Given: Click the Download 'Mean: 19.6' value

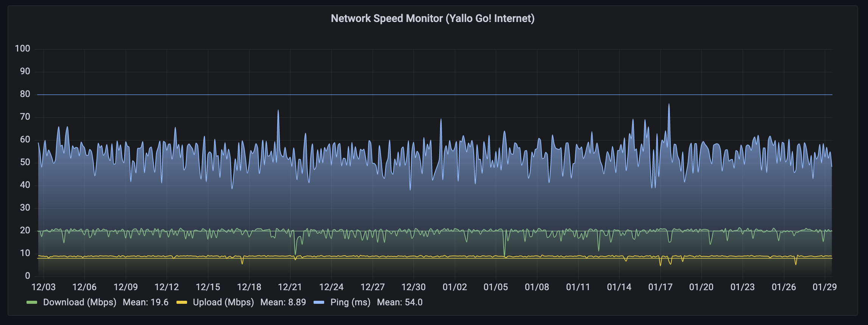Looking at the screenshot, I should (x=145, y=302).
